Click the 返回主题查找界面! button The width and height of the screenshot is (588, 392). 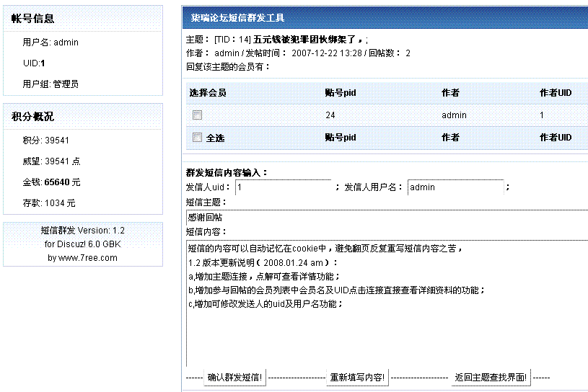click(x=491, y=378)
